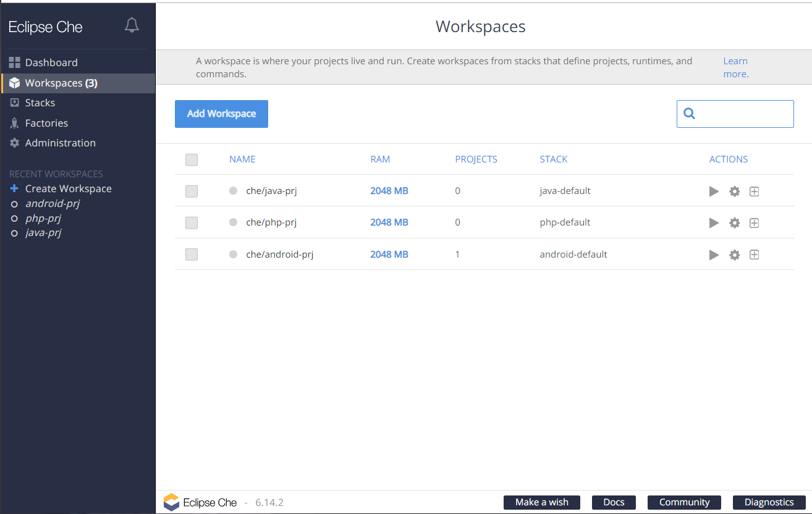Open the Diagnostics button
Image resolution: width=812 pixels, height=514 pixels.
click(x=769, y=502)
